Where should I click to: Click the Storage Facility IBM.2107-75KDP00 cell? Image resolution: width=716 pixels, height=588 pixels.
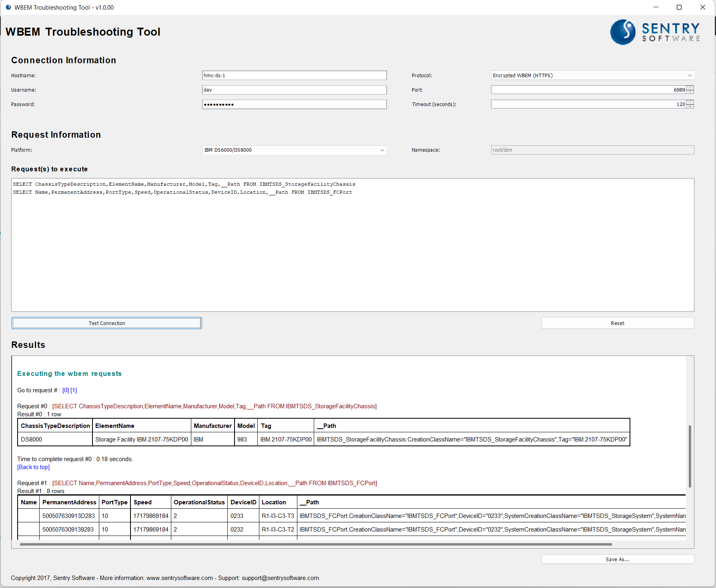coord(142,439)
